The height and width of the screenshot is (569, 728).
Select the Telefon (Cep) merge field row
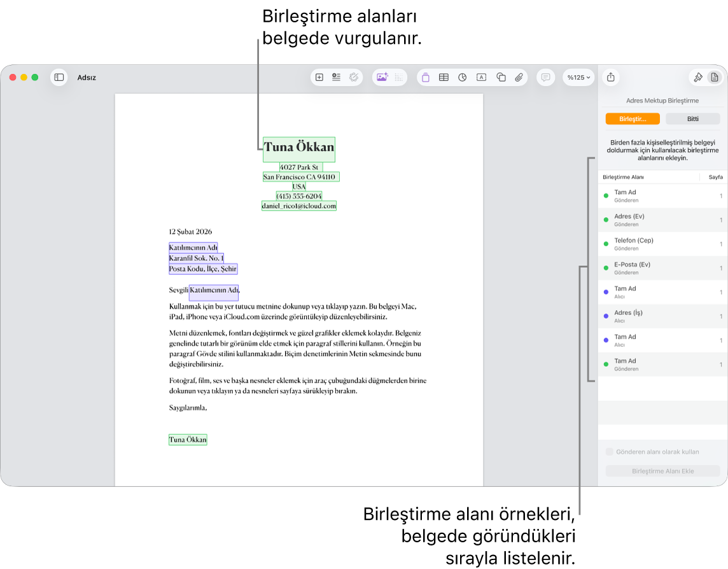(662, 244)
